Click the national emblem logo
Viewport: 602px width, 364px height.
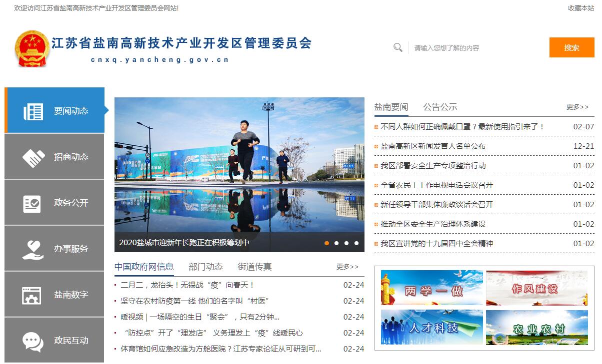pos(31,48)
